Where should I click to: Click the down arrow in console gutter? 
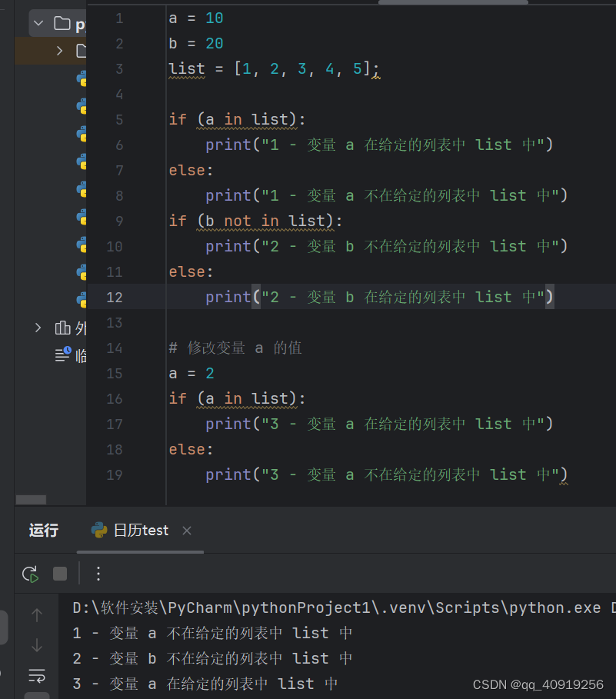pyautogui.click(x=36, y=646)
